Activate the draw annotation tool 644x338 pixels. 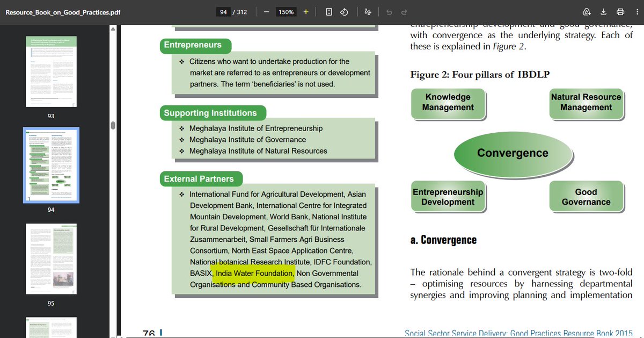tap(368, 12)
